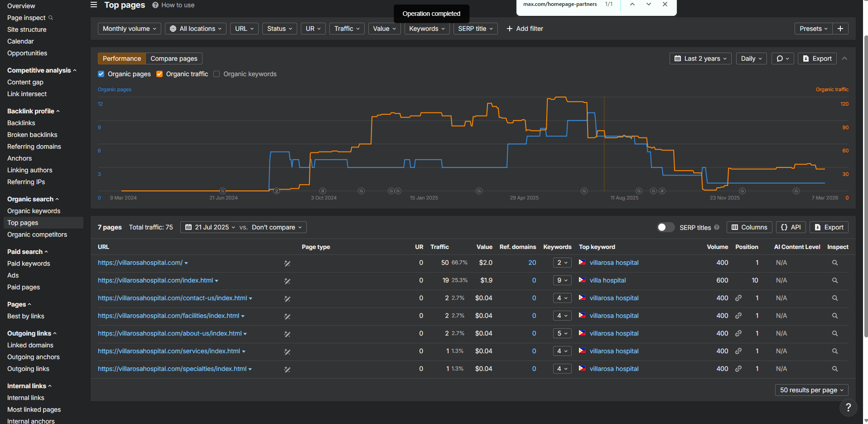
Task: Click inspect magnifier for villa hospital row
Action: [834, 280]
